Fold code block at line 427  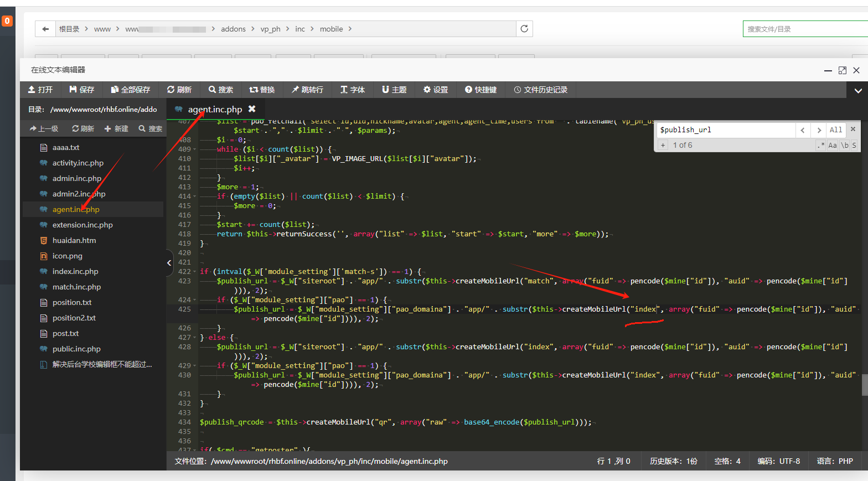click(195, 338)
